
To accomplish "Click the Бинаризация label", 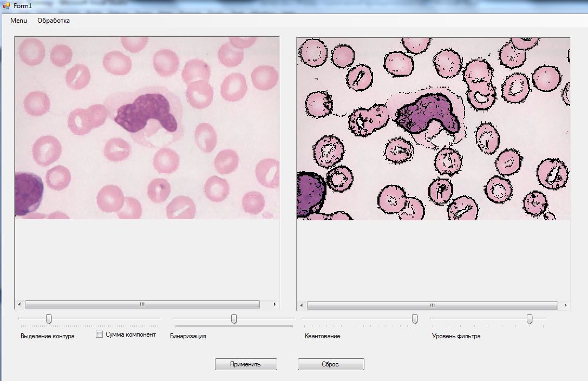I will tap(188, 337).
